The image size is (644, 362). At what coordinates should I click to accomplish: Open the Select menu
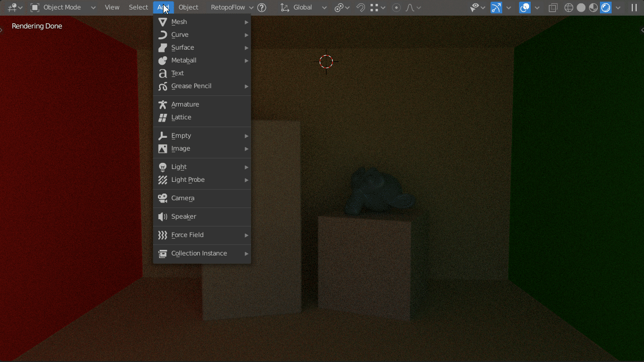[x=138, y=7]
